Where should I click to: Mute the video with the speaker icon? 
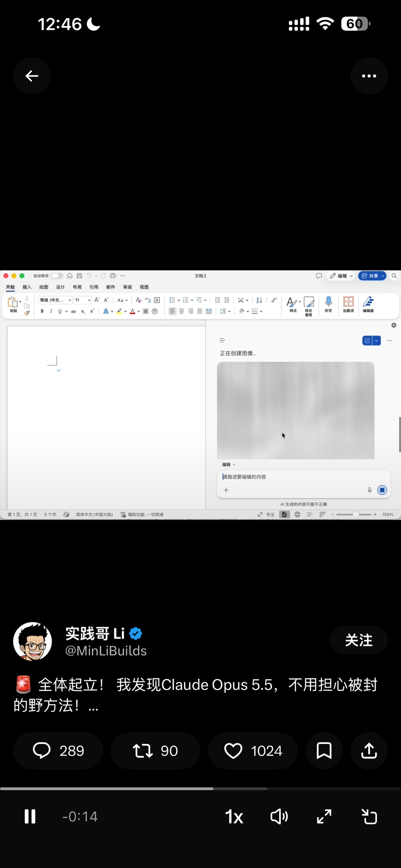(279, 817)
